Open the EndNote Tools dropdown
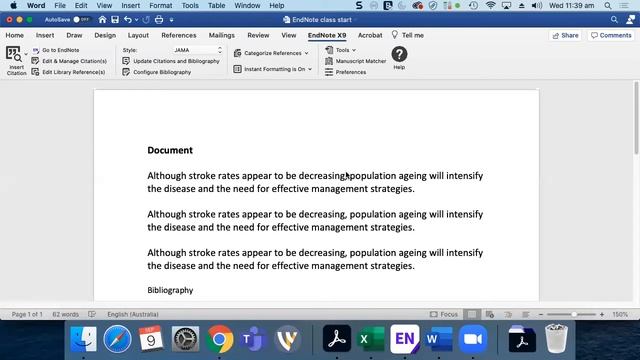The height and width of the screenshot is (360, 640). 341,50
